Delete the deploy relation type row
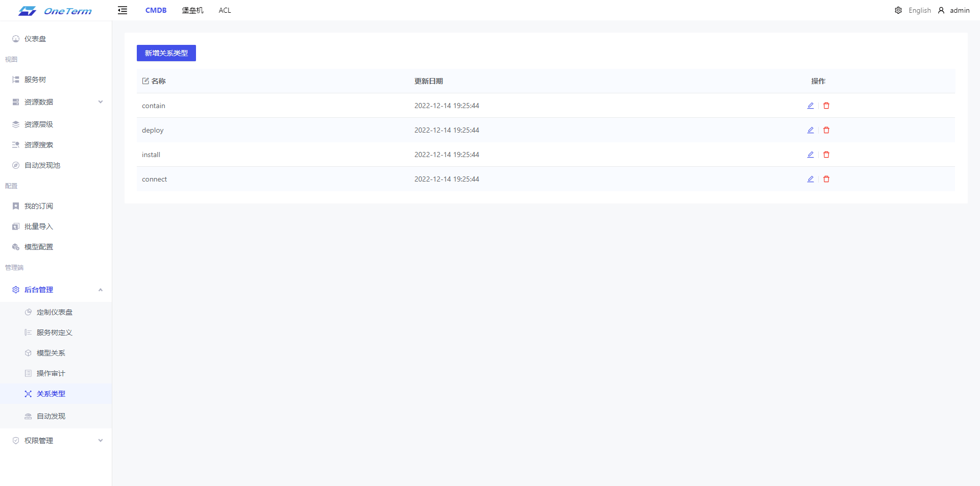This screenshot has width=980, height=486. pos(826,130)
